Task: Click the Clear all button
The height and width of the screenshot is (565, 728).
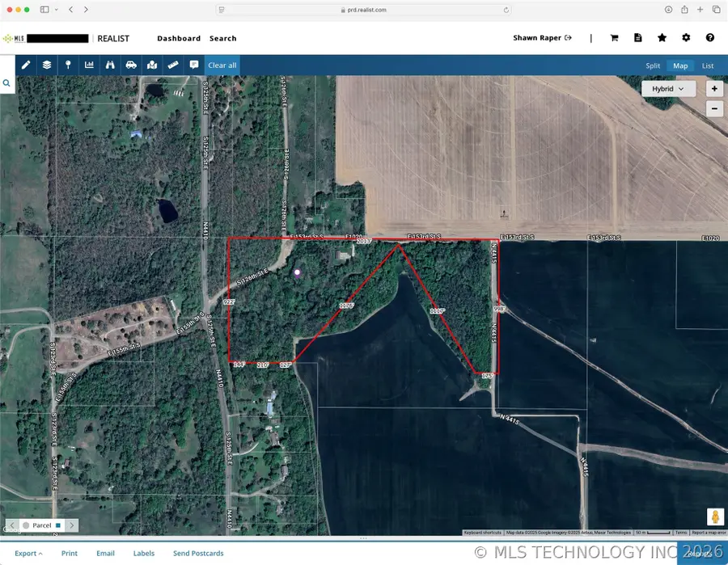Action: click(222, 65)
